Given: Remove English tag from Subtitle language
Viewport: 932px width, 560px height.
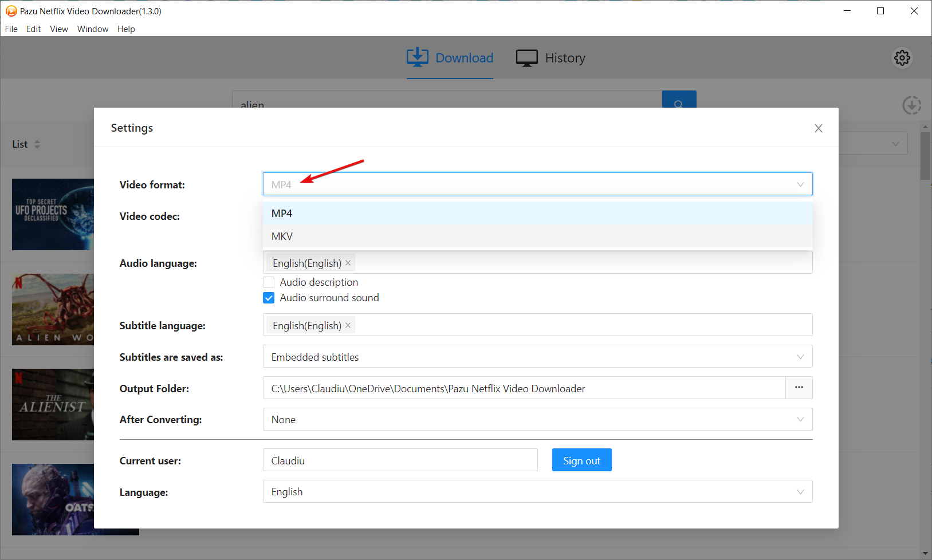Looking at the screenshot, I should [x=348, y=325].
